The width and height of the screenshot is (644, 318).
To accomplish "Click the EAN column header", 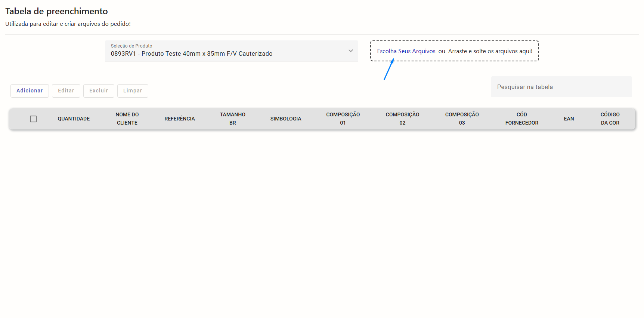I will click(x=569, y=119).
